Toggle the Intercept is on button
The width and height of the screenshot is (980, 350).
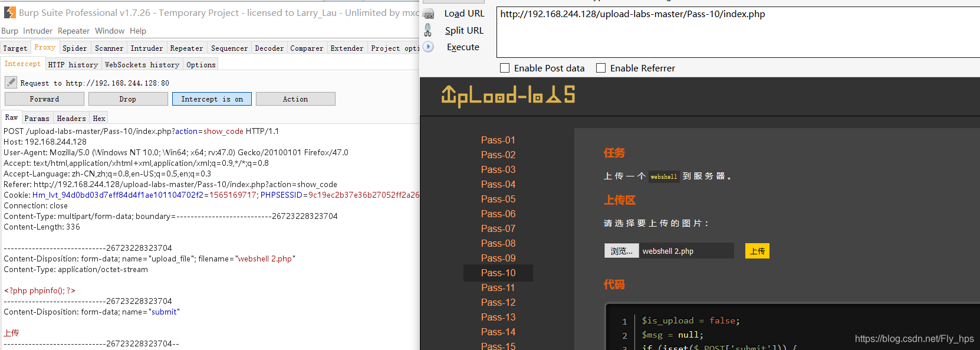point(212,99)
